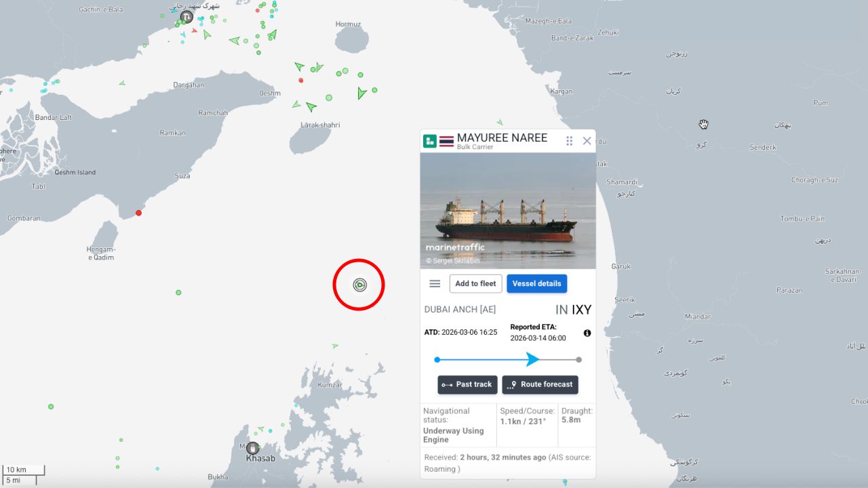This screenshot has width=868, height=488.
Task: Open the hamburger menu in vessel card
Action: 435,283
